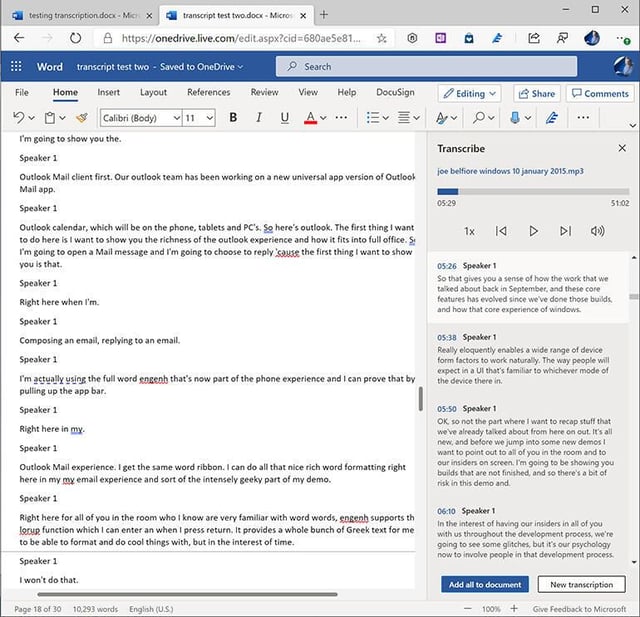Open more font options ellipsis
Screen dimensions: 640x617
pyautogui.click(x=341, y=118)
